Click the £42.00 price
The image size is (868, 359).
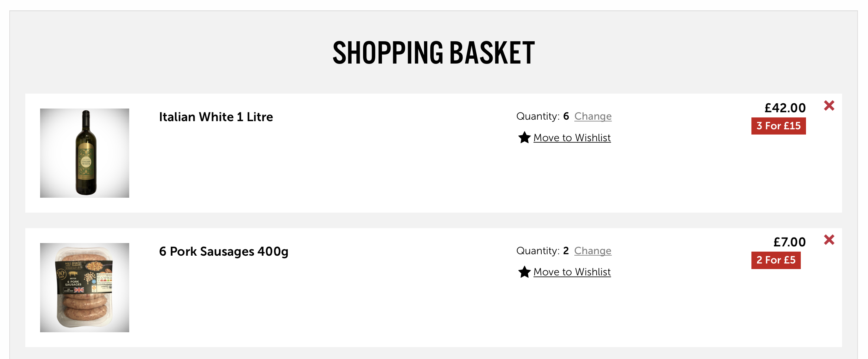click(x=785, y=108)
